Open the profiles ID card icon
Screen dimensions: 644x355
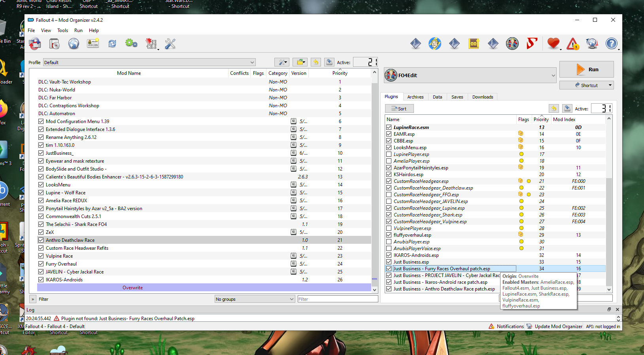click(93, 44)
